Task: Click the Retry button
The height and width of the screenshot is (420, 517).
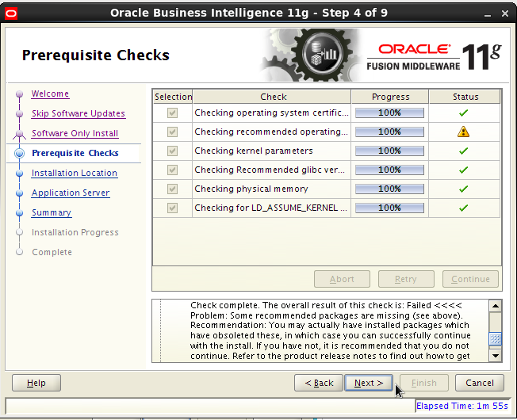Action: 406,279
